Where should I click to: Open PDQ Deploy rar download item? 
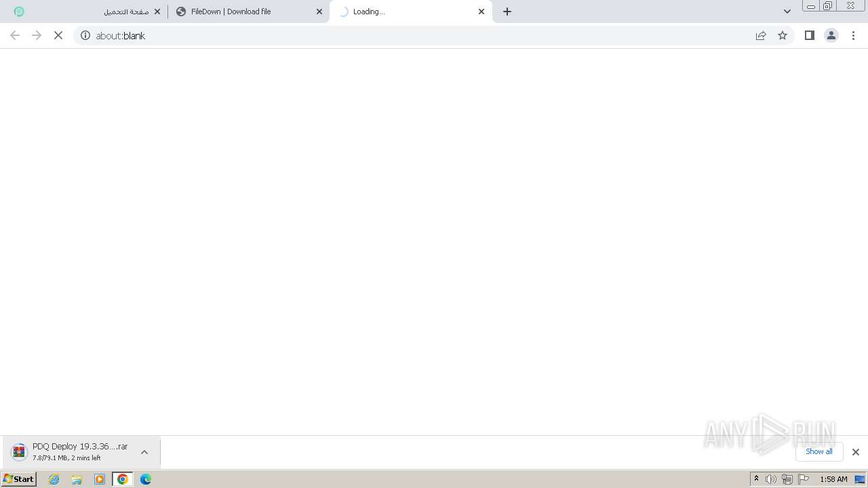(80, 452)
